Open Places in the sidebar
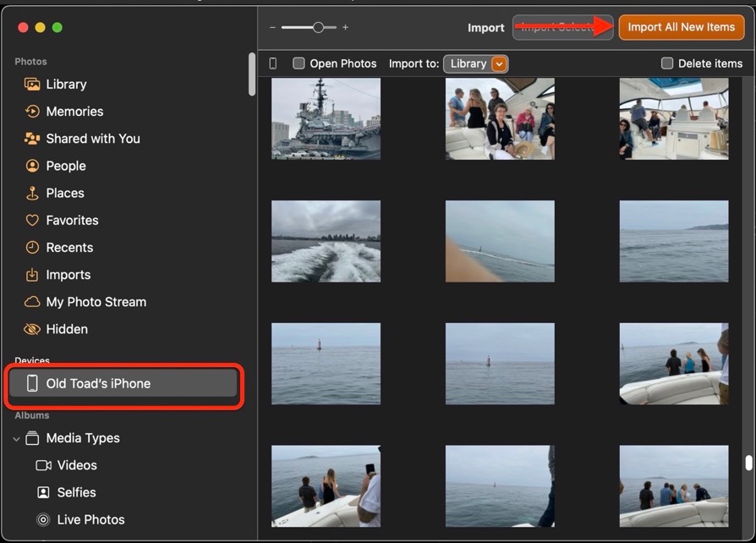The height and width of the screenshot is (543, 756). coord(65,193)
